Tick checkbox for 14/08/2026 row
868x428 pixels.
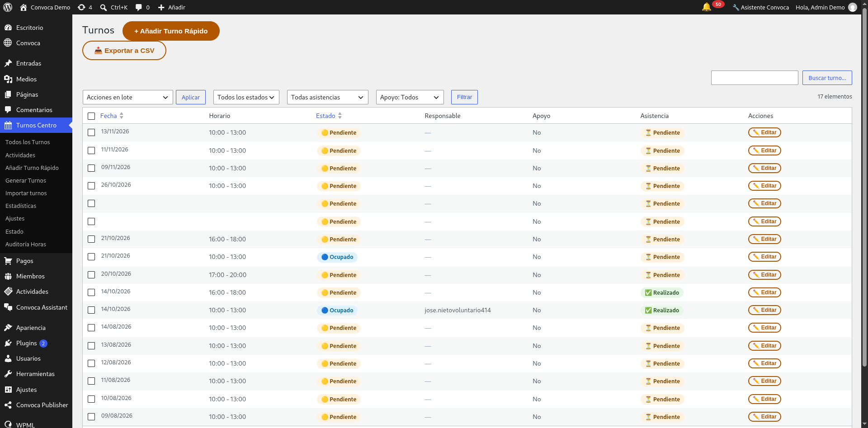click(x=91, y=328)
